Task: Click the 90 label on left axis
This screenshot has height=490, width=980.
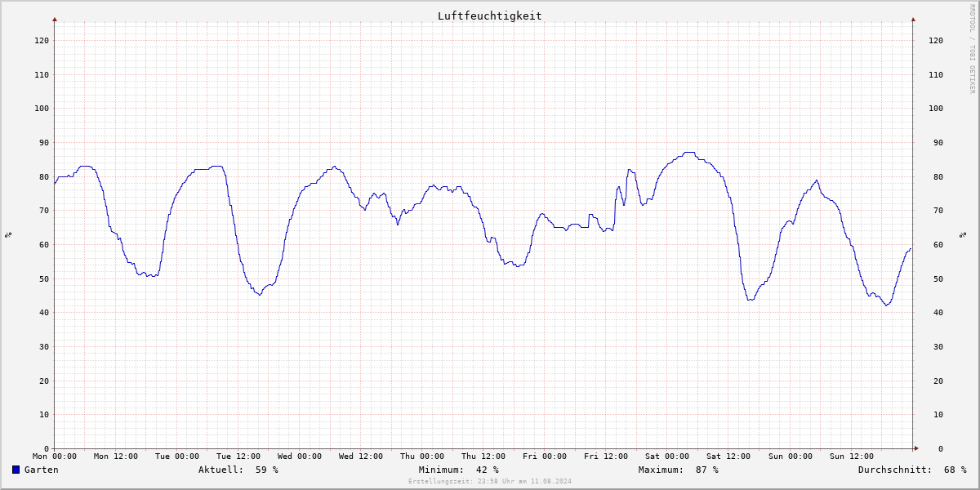Action: 44,142
